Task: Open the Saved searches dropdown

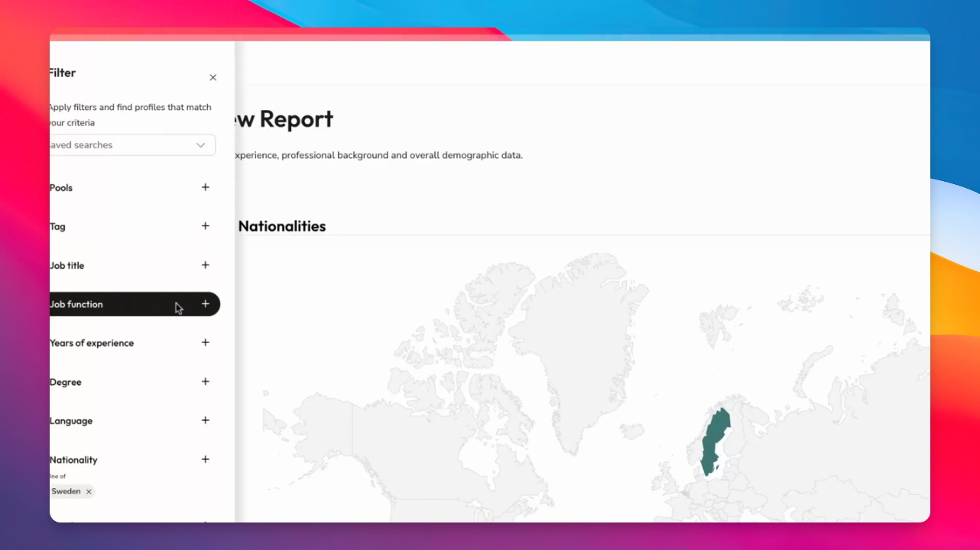Action: [x=132, y=145]
